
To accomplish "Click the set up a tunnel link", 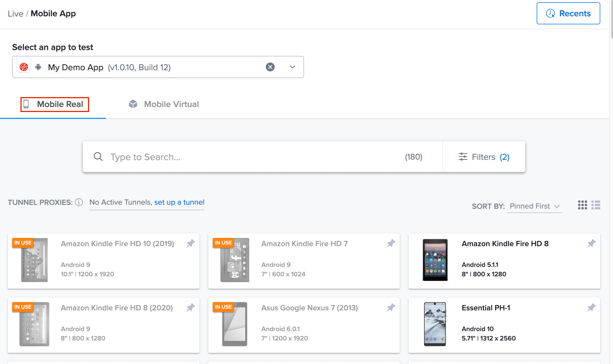I will (179, 202).
